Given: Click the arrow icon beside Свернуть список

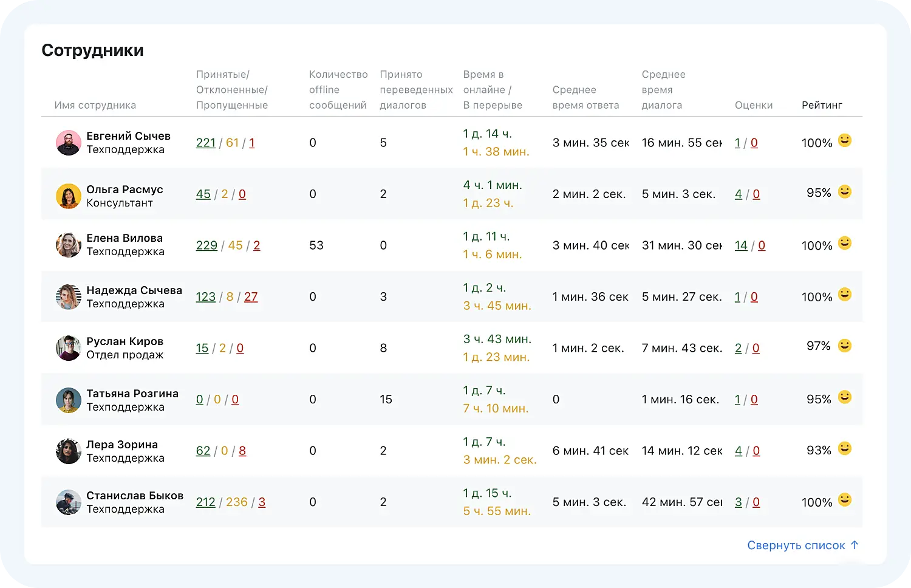Looking at the screenshot, I should pos(855,545).
